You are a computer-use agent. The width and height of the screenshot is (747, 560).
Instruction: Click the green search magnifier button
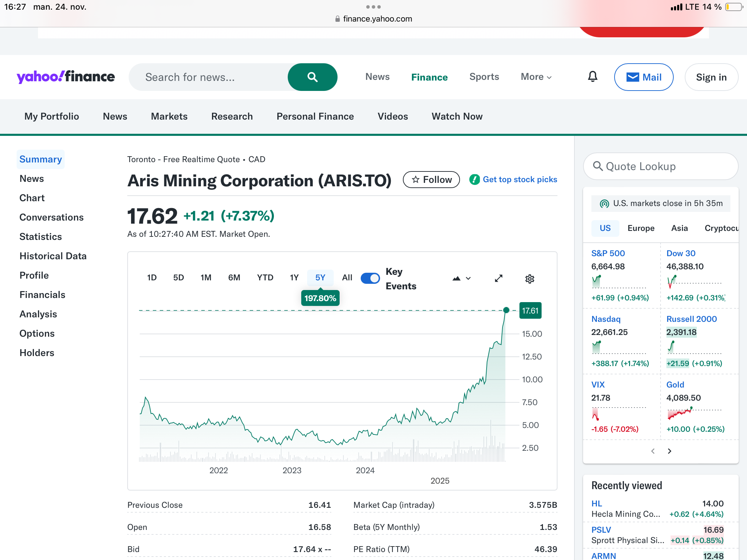coord(312,77)
